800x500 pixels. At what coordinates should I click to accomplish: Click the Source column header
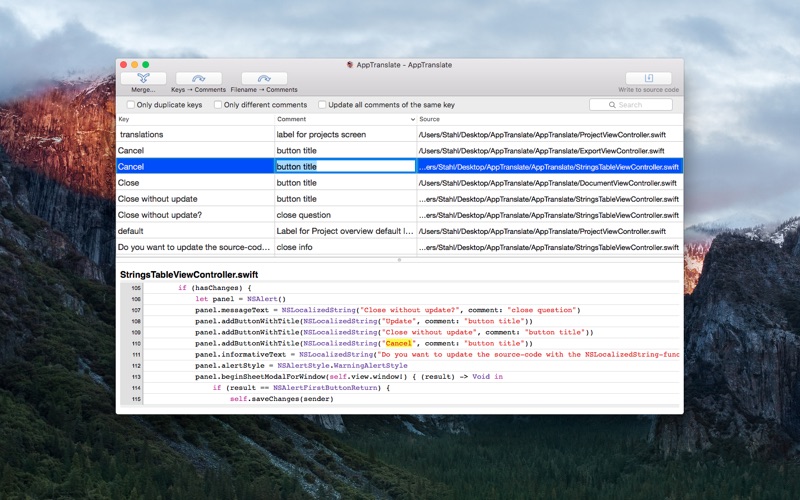[550, 119]
